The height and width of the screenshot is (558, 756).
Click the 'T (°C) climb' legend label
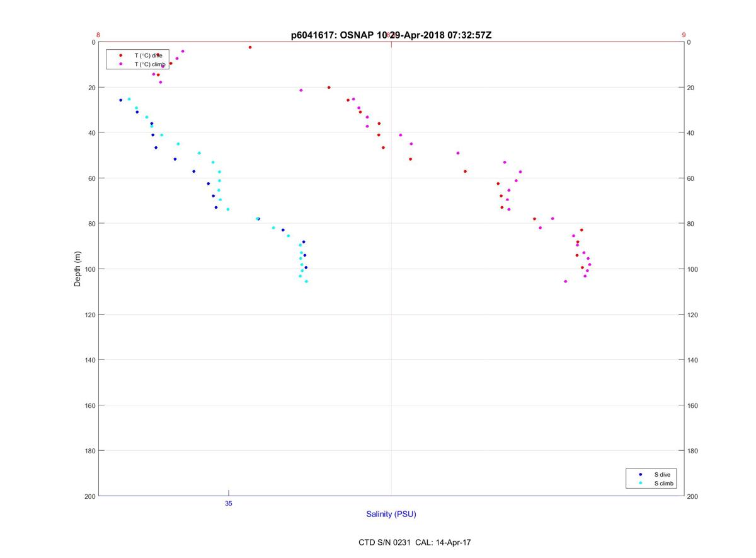coord(150,64)
